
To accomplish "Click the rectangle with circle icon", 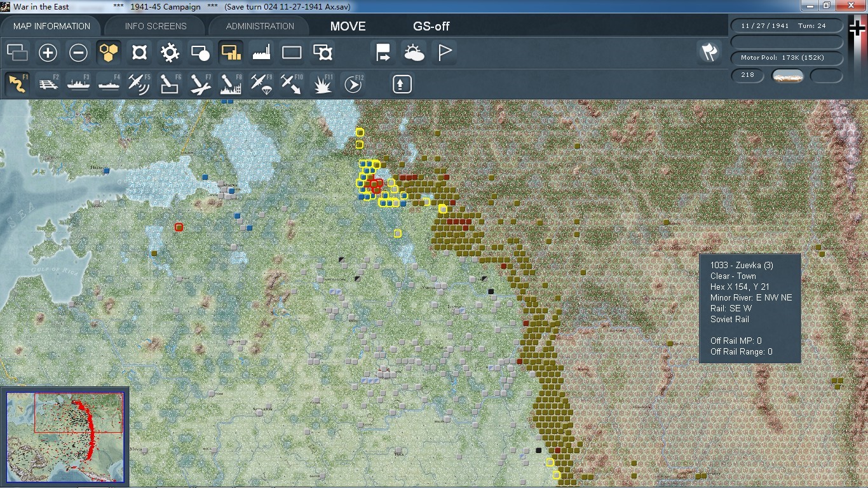I will click(x=200, y=53).
